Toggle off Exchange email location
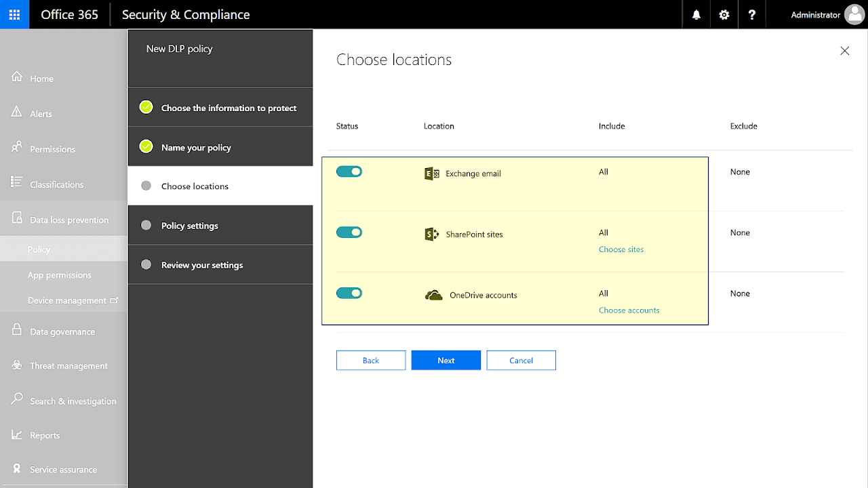The width and height of the screenshot is (868, 488). pyautogui.click(x=349, y=172)
